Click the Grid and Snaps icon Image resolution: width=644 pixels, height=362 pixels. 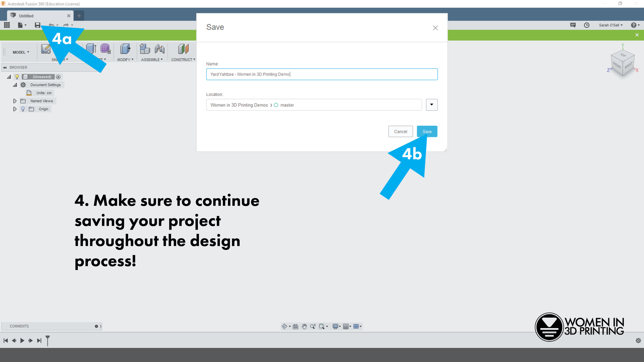346,326
